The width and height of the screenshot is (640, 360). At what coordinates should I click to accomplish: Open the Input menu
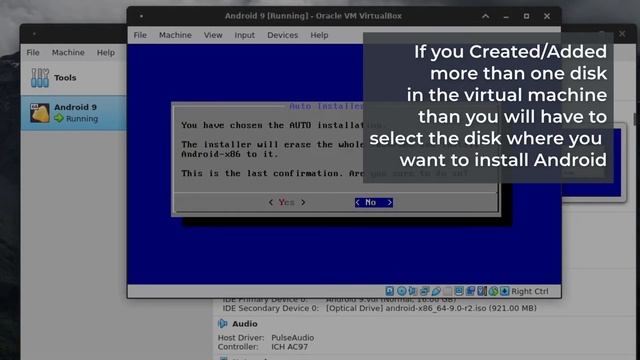244,35
